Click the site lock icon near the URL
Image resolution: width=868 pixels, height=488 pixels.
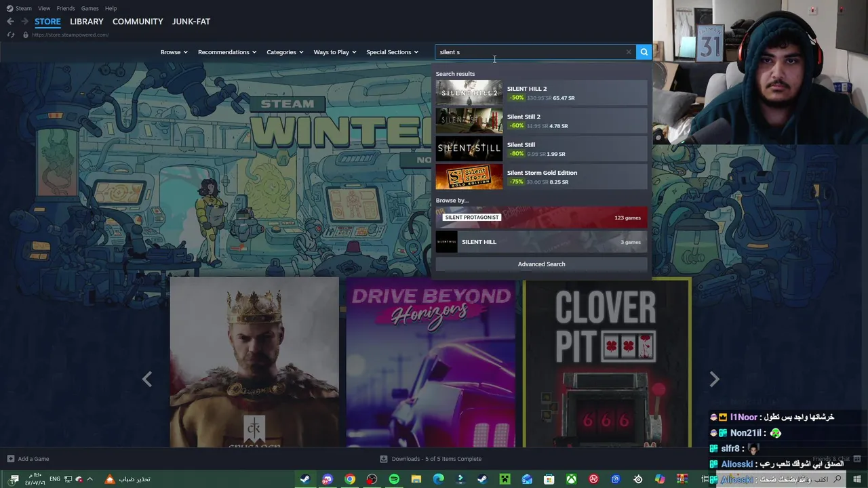[26, 35]
